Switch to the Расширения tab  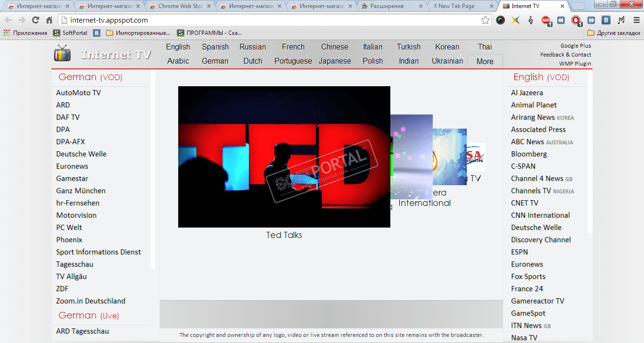(x=393, y=6)
